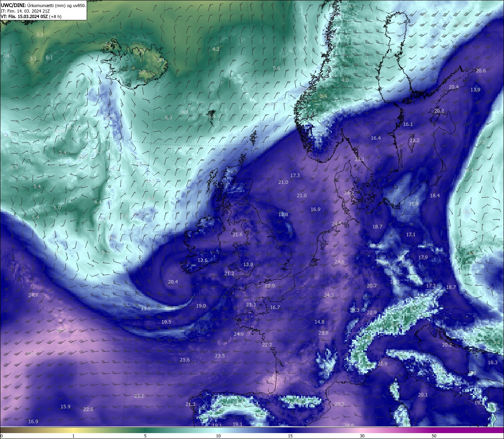Click the map title 'UWC/DINI: Úrkomumætti (mm) og uv850.'
The width and height of the screenshot is (504, 439).
pyautogui.click(x=43, y=6)
